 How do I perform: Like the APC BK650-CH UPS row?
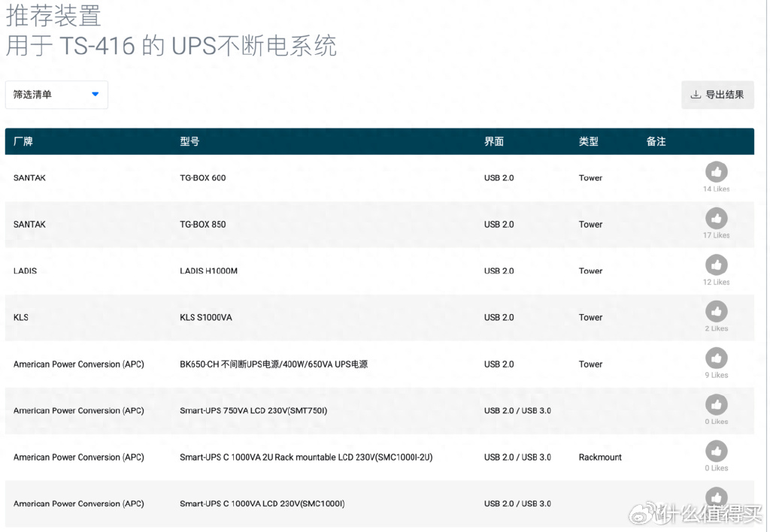coord(716,358)
